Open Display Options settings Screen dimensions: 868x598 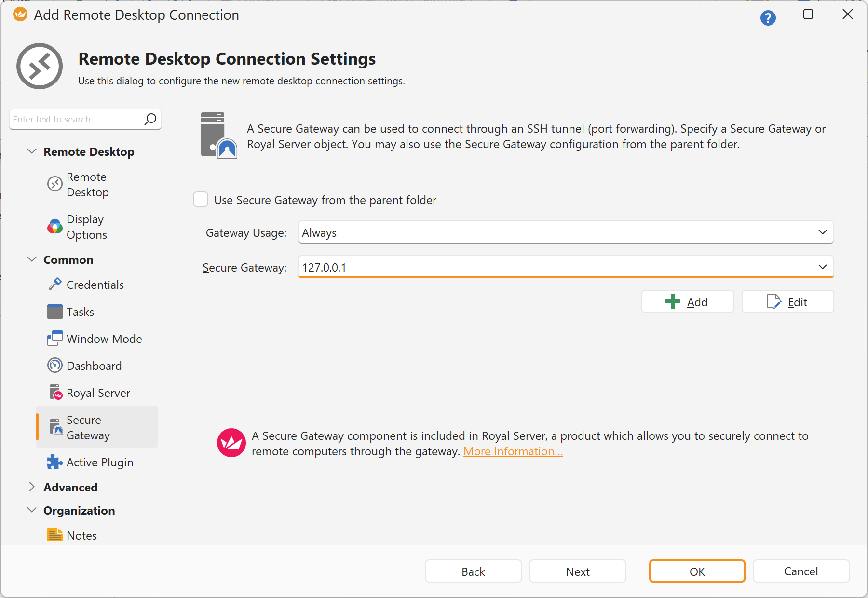[55, 227]
